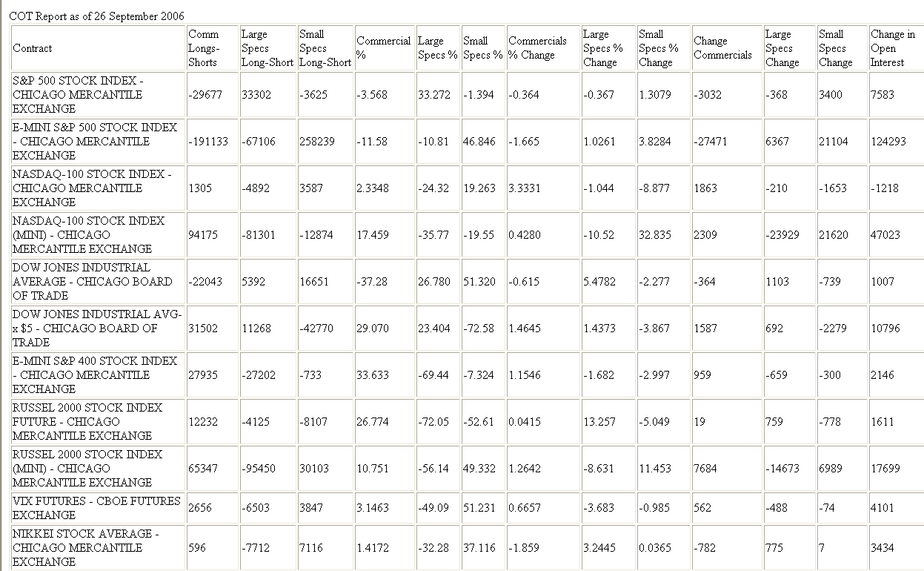
Task: Click the value -14673 large specs change
Action: click(x=782, y=469)
